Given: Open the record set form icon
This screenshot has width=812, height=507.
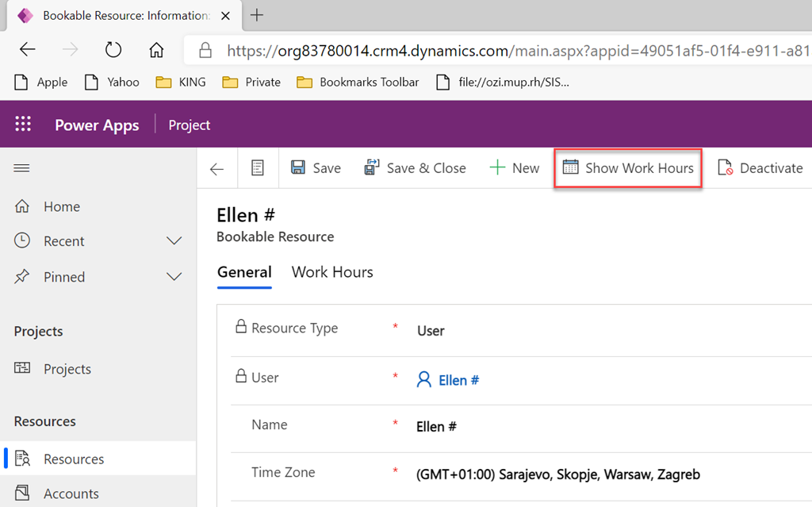Looking at the screenshot, I should click(x=257, y=168).
